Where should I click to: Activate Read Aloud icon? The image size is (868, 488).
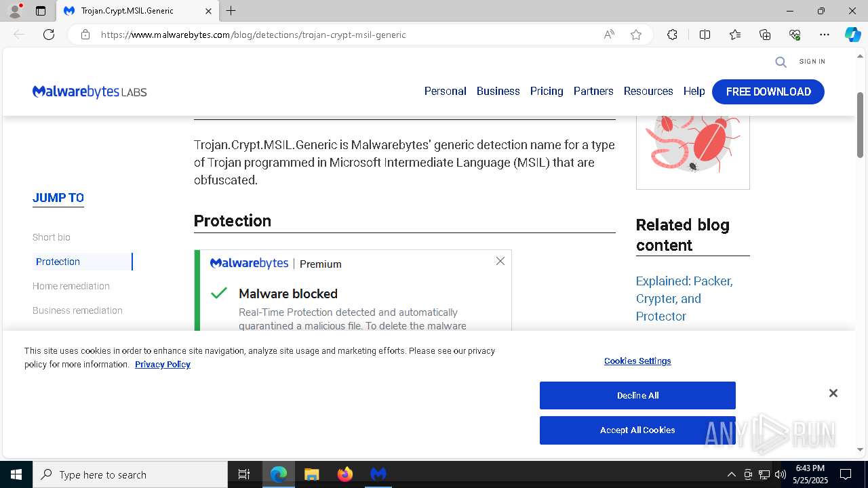[609, 35]
